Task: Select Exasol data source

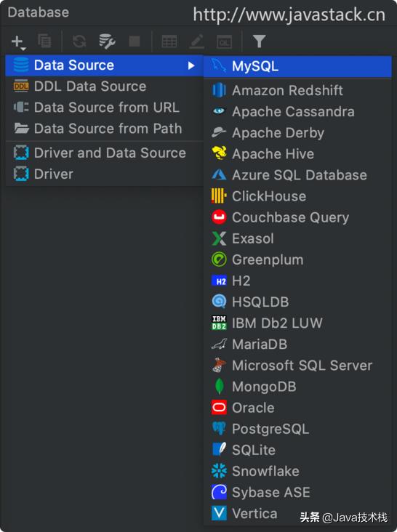Action: [297, 238]
